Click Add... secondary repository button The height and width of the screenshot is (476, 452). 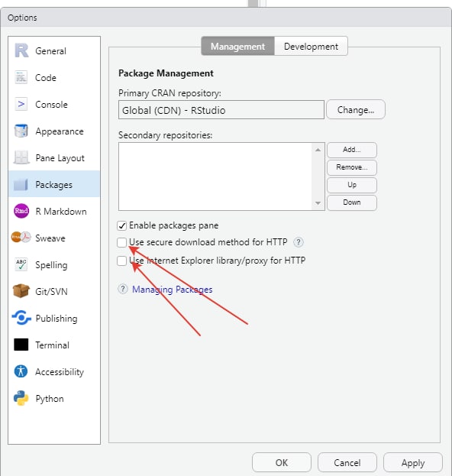[x=352, y=150]
